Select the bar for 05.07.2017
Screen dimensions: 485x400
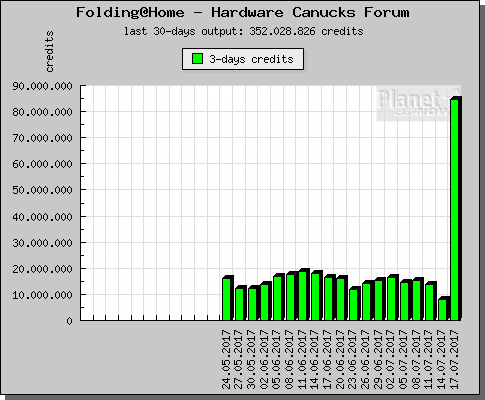[405, 300]
